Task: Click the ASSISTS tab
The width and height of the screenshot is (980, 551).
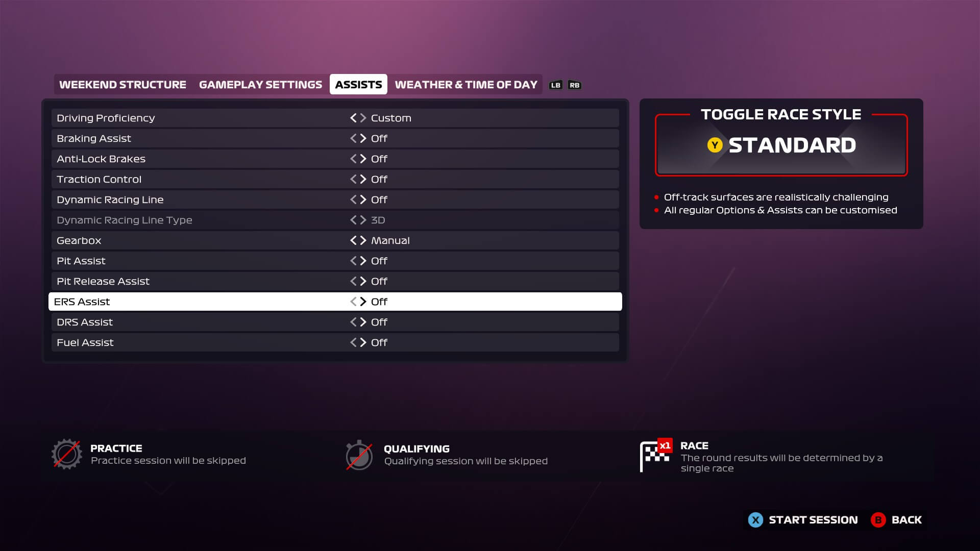Action: (359, 84)
